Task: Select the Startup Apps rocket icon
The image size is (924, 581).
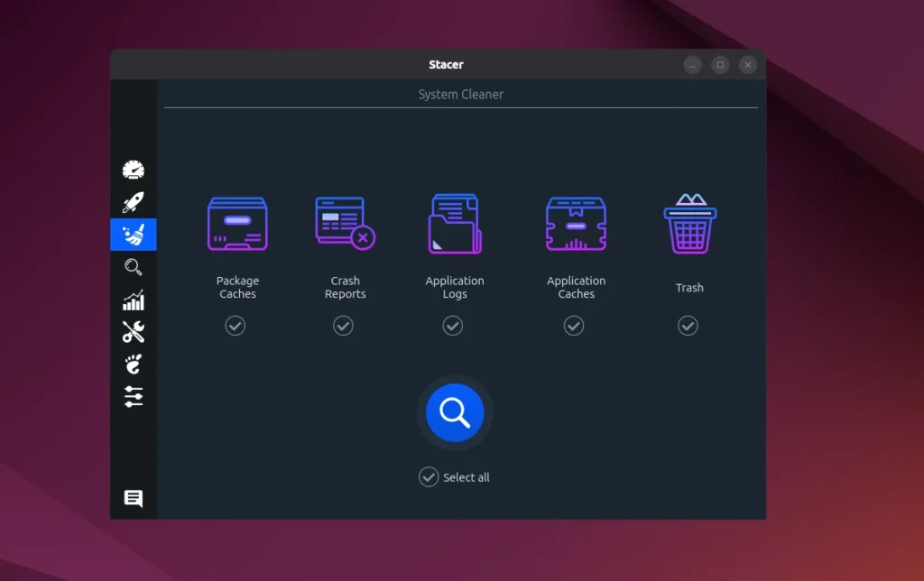Action: pyautogui.click(x=133, y=201)
